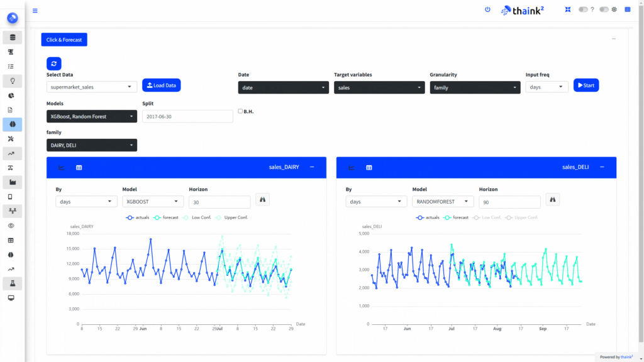Click binoculars icon in sales_DAIRY panel
This screenshot has width=644, height=362.
pos(264,199)
